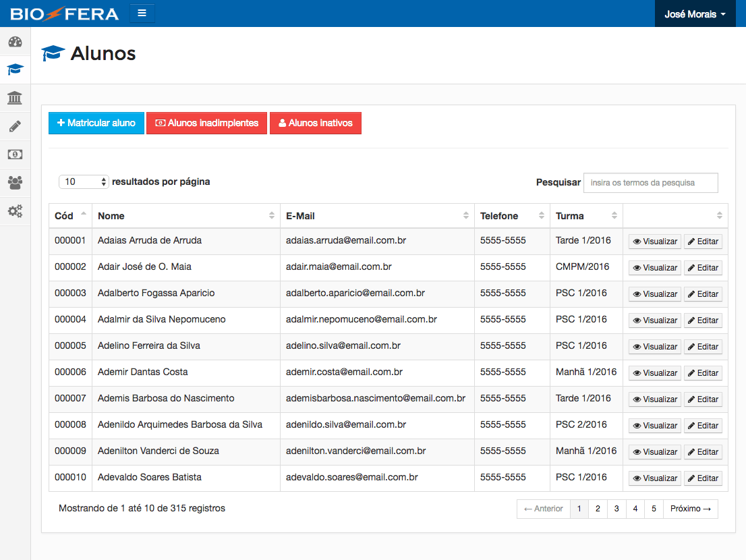Editar student 000009 Adenilton Vanderci
746x560 pixels.
[x=703, y=452]
